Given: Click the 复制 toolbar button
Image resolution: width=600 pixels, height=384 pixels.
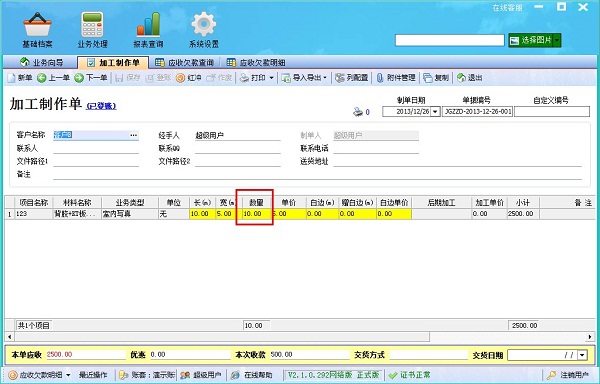Looking at the screenshot, I should (x=436, y=78).
